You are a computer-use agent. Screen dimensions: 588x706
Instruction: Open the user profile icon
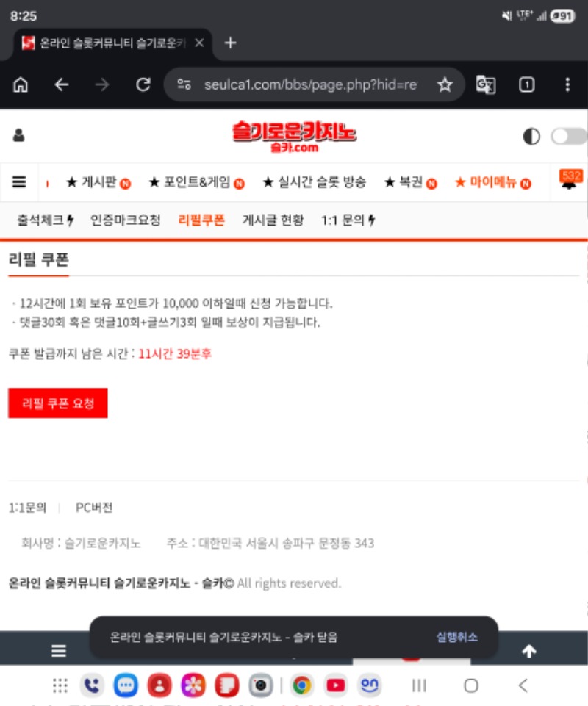click(x=19, y=136)
